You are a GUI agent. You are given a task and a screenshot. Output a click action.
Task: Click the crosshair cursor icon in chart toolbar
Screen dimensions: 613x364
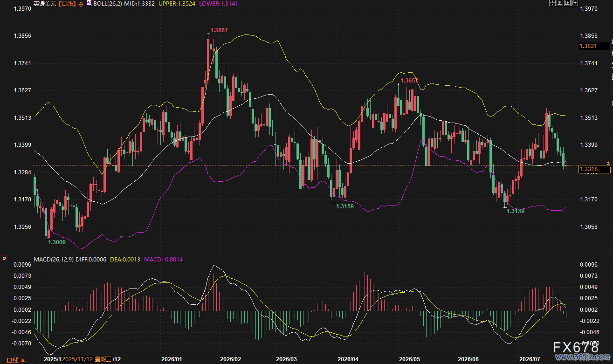pos(552,3)
